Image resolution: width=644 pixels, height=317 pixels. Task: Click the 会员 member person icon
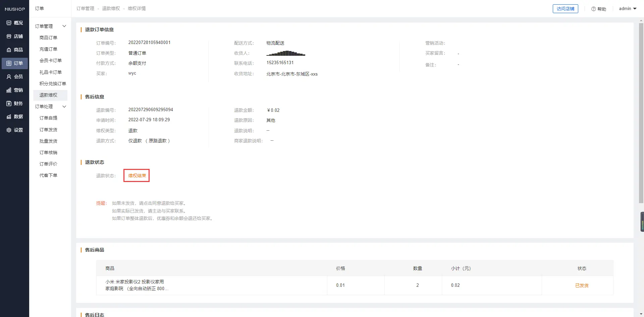(9, 77)
